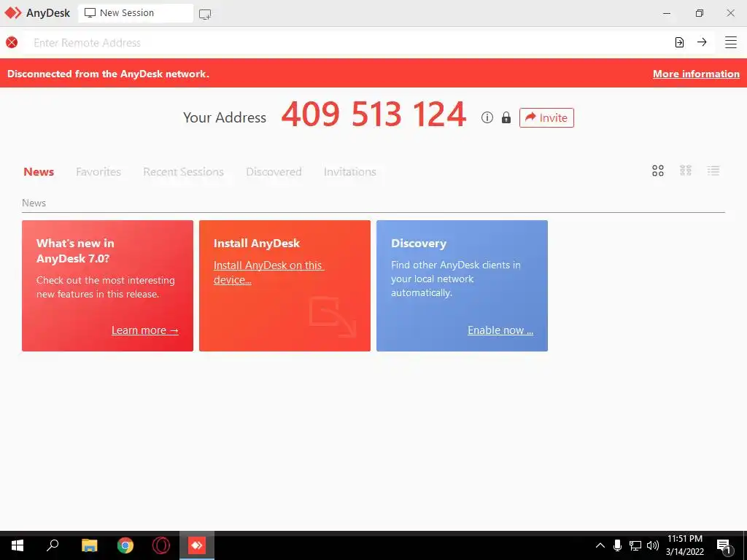
Task: Click the What's new in AnyDesk 7.0 card
Action: pos(108,286)
